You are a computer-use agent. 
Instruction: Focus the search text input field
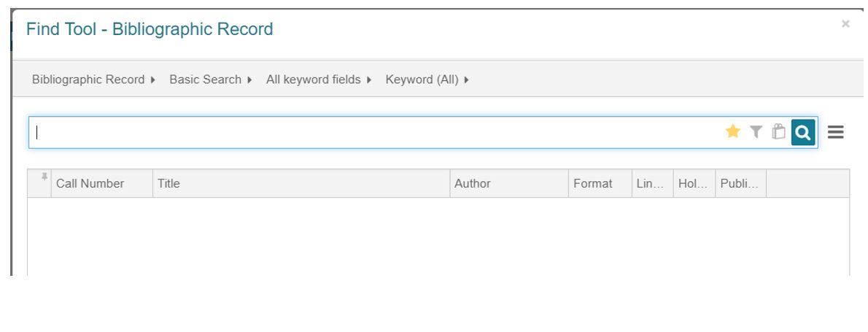tap(376, 132)
